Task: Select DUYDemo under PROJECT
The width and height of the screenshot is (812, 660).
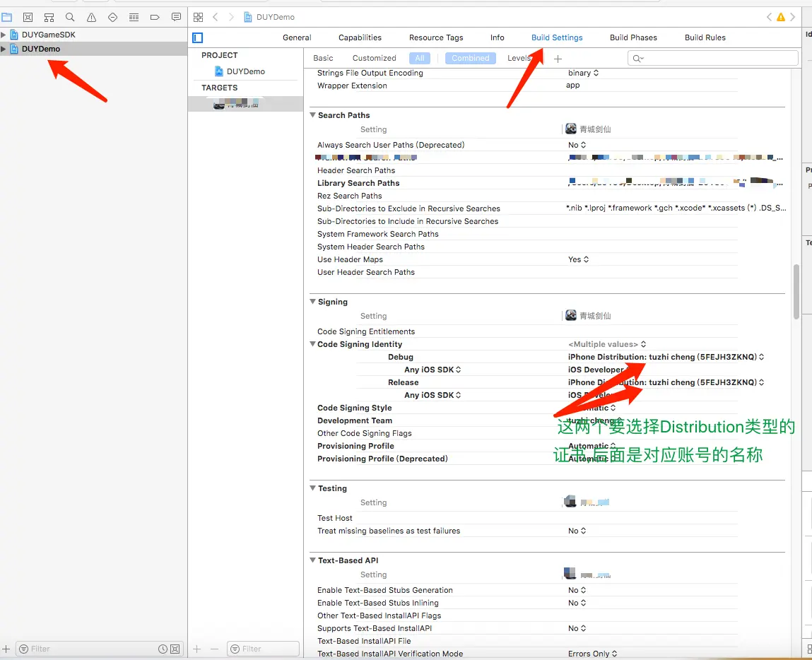Action: (245, 71)
